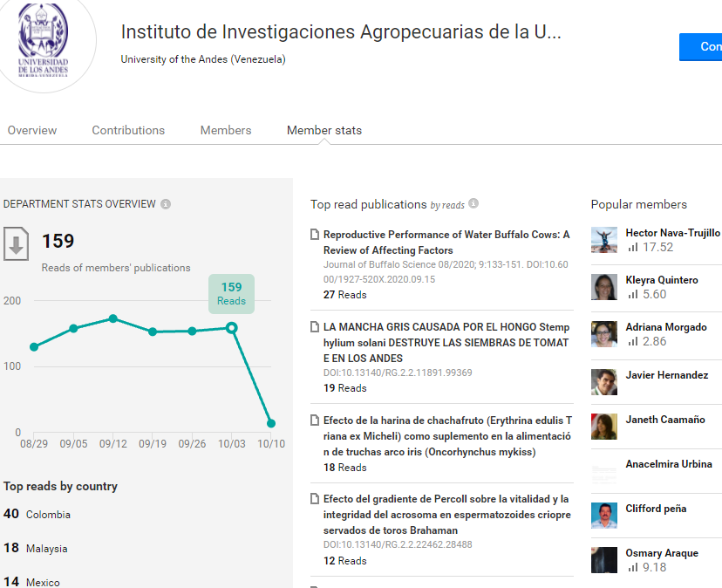Click score bars icon next to 17.52
The image size is (722, 588).
pos(633,248)
